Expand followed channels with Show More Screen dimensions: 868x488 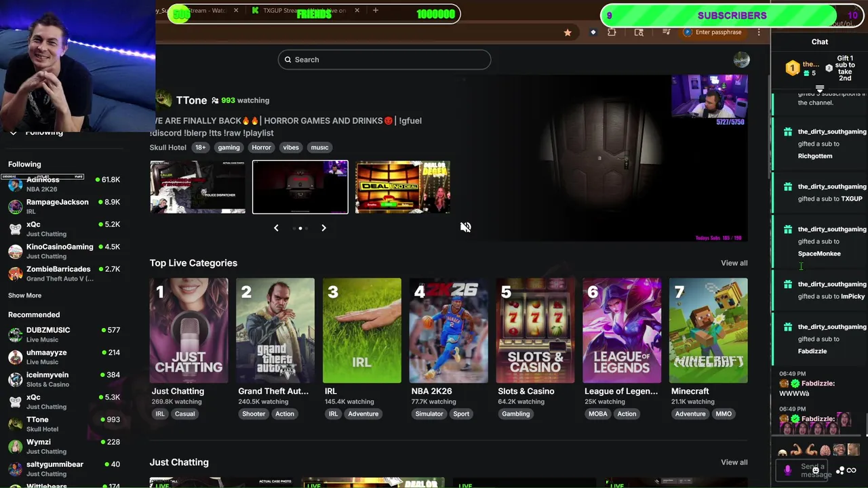[24, 296]
